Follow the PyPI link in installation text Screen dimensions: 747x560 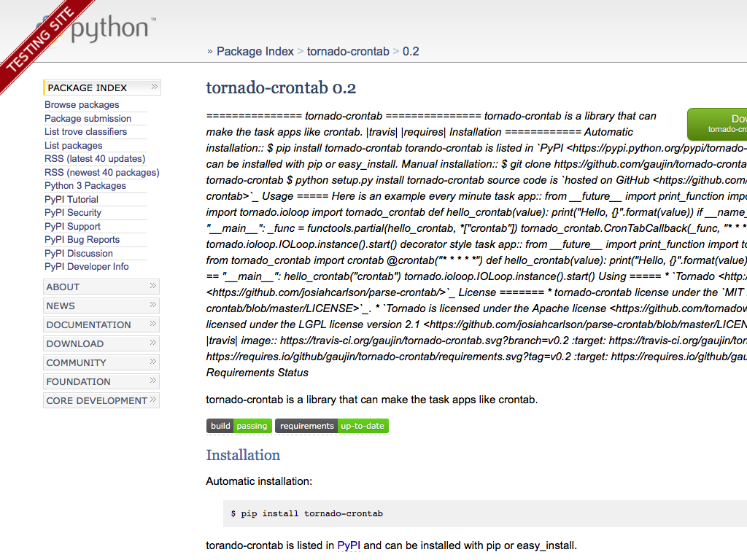(349, 545)
